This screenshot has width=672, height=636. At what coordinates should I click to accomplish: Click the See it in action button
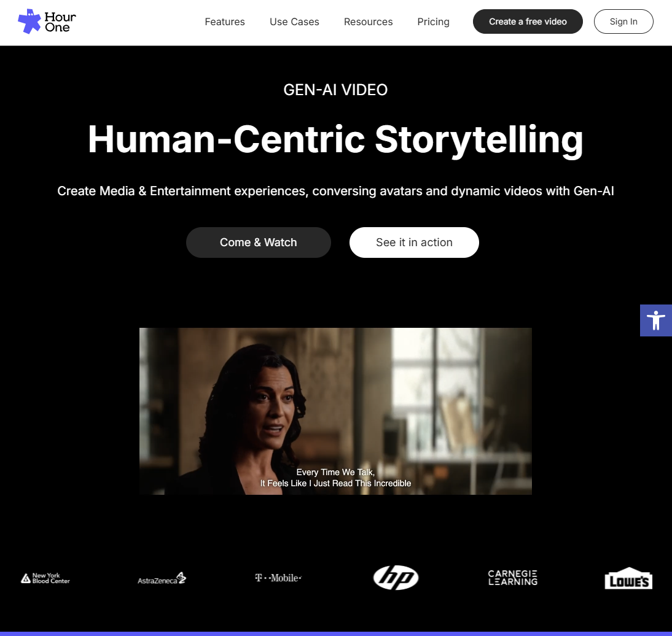pos(414,242)
